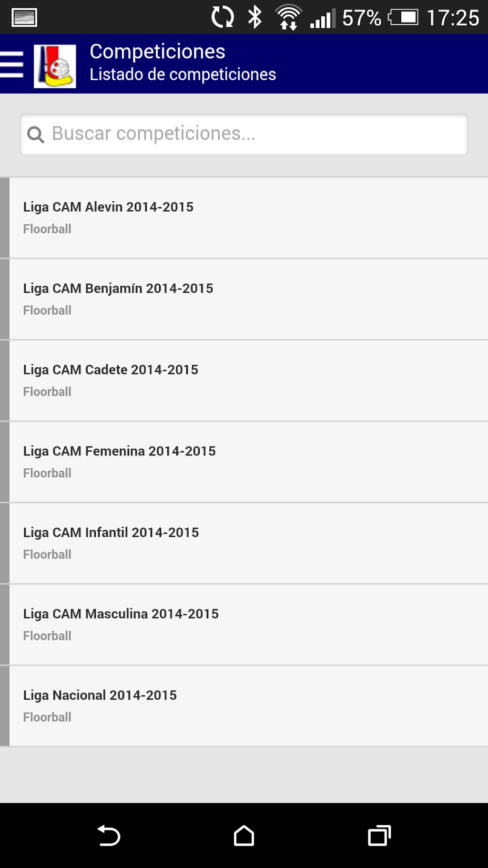The width and height of the screenshot is (488, 868).
Task: Tap the Bluetooth status icon
Action: click(x=255, y=17)
